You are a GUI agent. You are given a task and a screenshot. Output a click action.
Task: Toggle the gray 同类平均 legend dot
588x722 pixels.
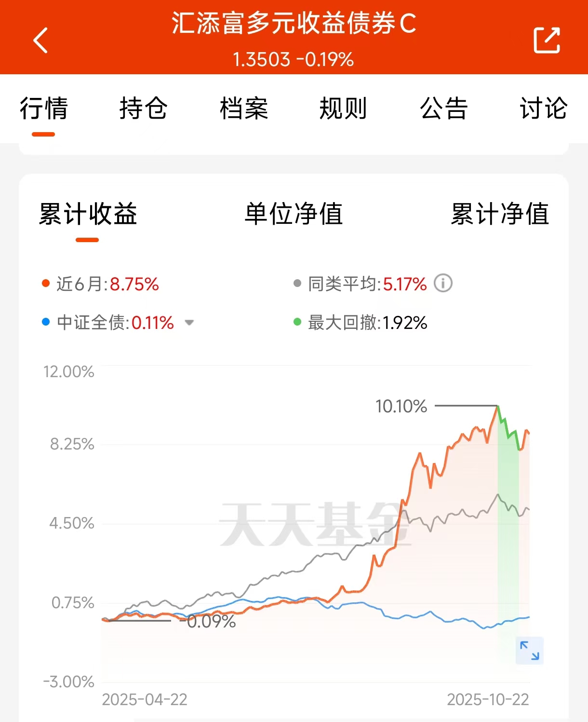(x=297, y=284)
